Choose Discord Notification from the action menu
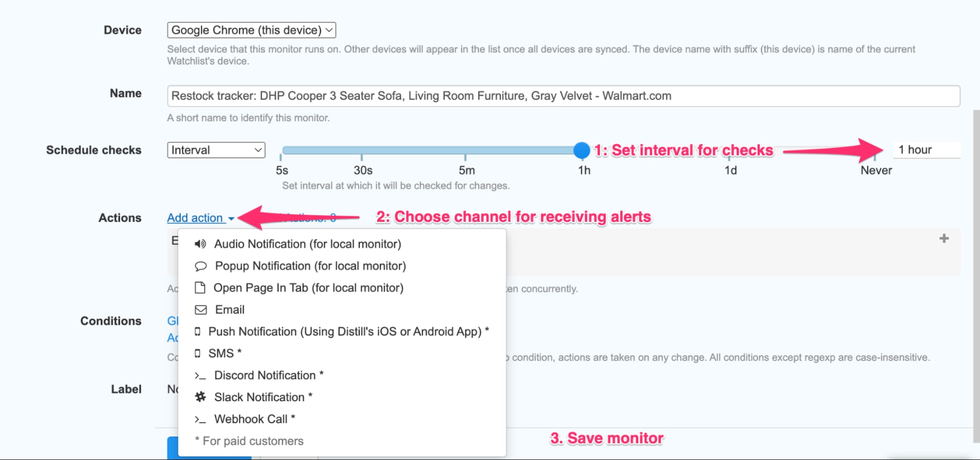The image size is (980, 460). 268,375
